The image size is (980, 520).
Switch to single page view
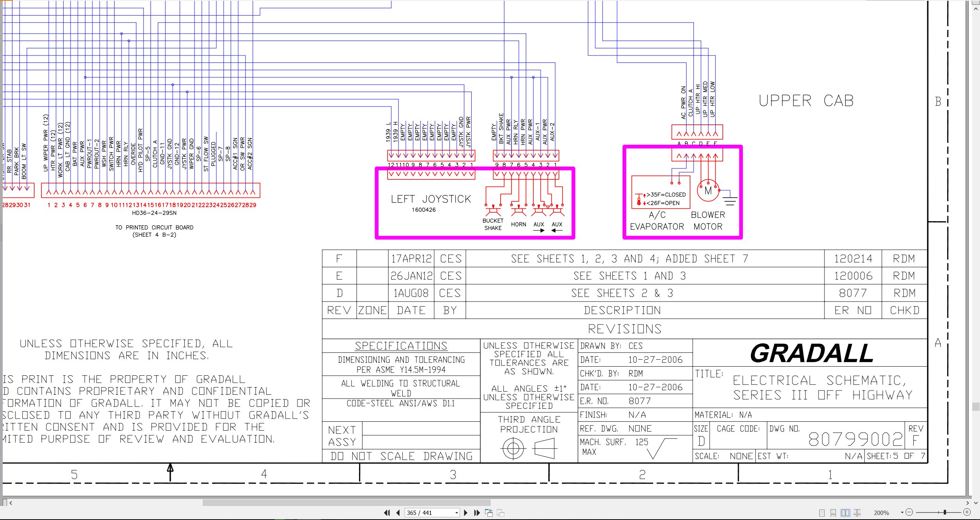click(822, 513)
